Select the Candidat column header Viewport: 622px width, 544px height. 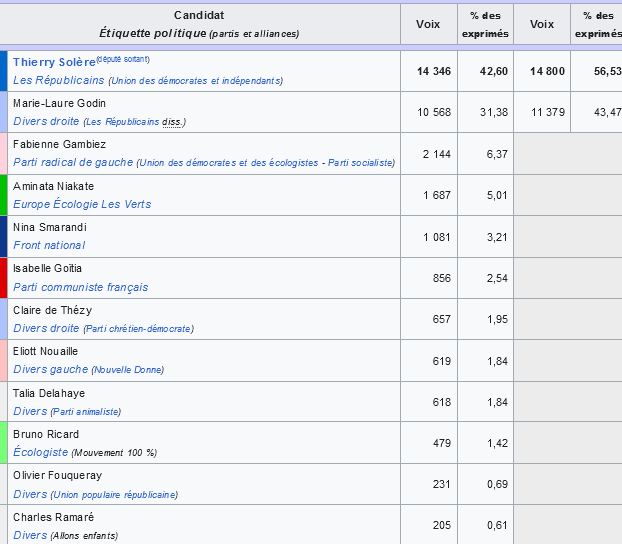(199, 24)
